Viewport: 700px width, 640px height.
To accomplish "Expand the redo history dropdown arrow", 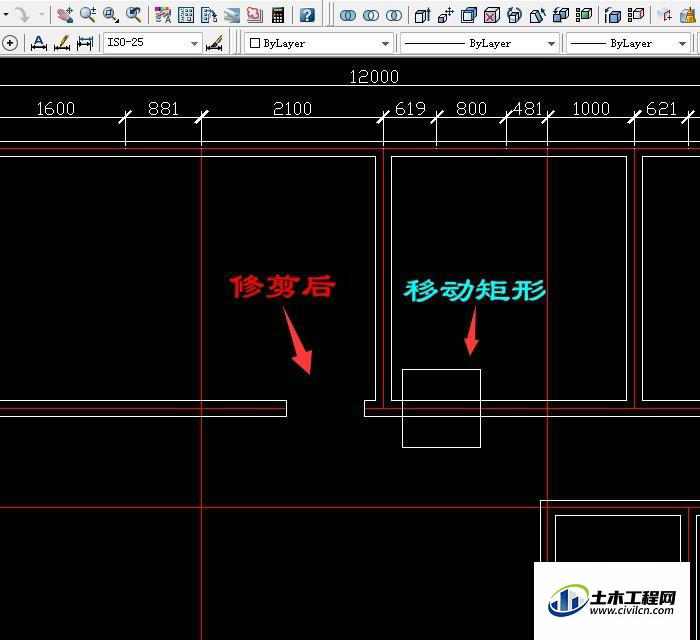I will pos(42,14).
